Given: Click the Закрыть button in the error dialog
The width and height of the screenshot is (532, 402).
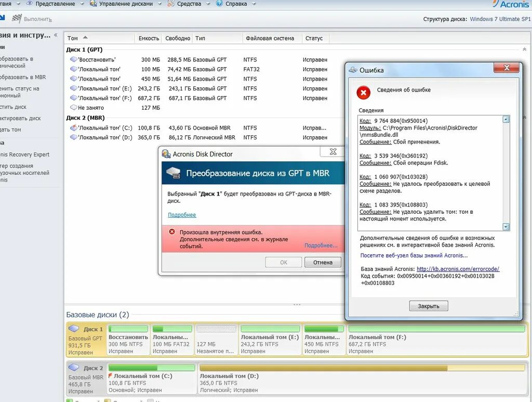Looking at the screenshot, I should [x=428, y=306].
